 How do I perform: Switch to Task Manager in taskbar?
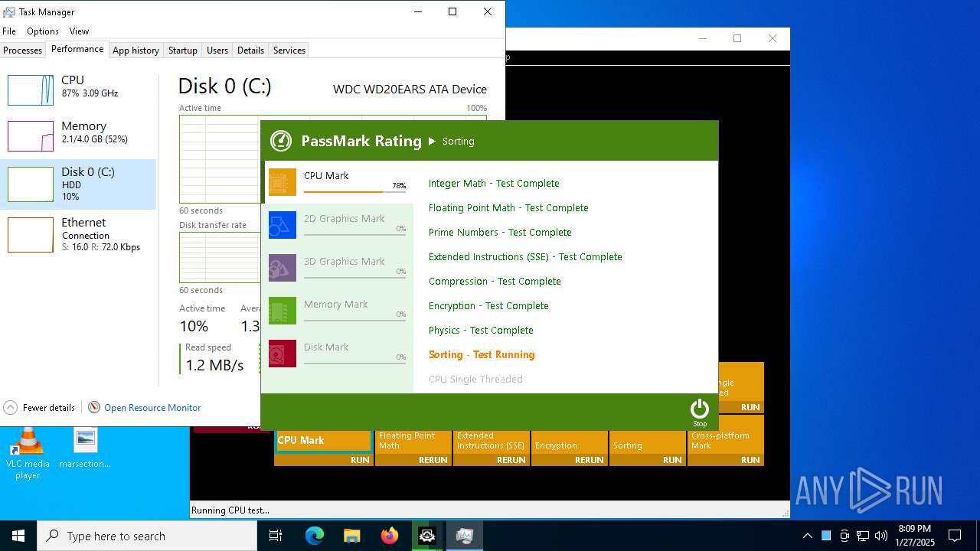pyautogui.click(x=464, y=536)
